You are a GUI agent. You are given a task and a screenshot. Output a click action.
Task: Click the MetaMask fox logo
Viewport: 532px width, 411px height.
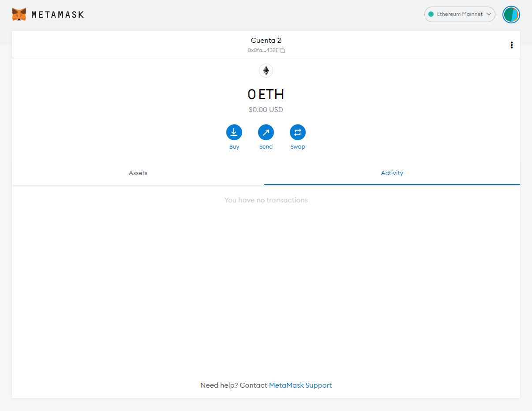[x=19, y=14]
